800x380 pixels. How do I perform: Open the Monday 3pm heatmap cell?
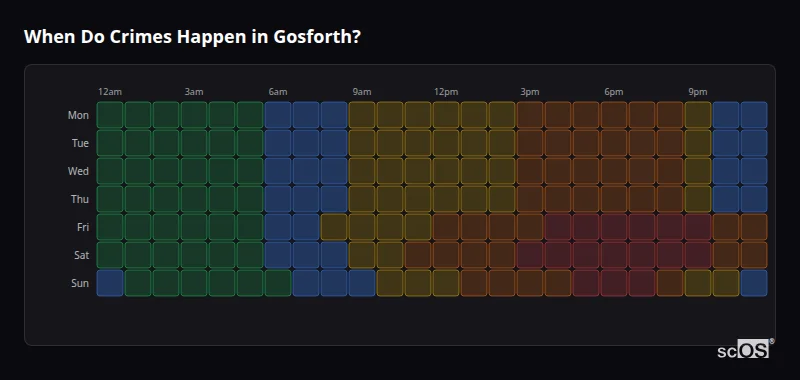pos(530,115)
